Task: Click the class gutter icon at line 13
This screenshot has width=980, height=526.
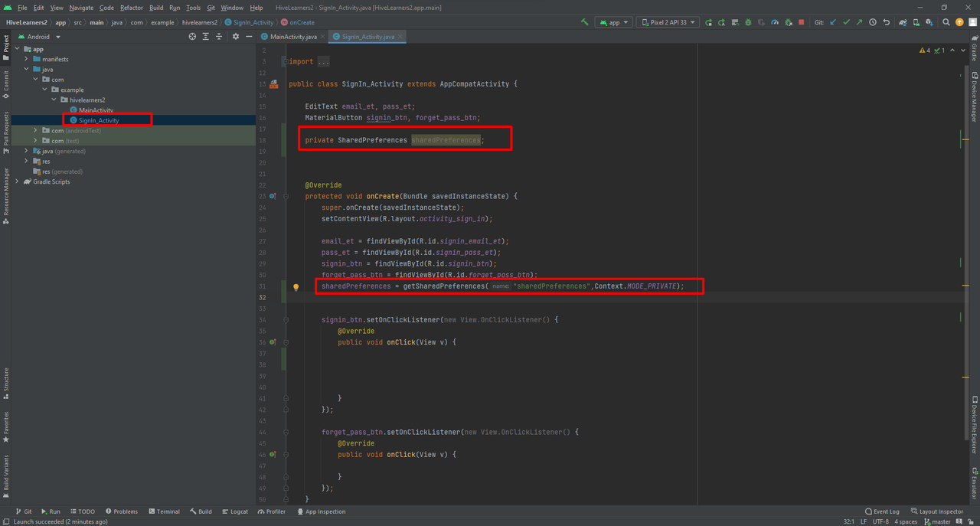Action: click(273, 84)
